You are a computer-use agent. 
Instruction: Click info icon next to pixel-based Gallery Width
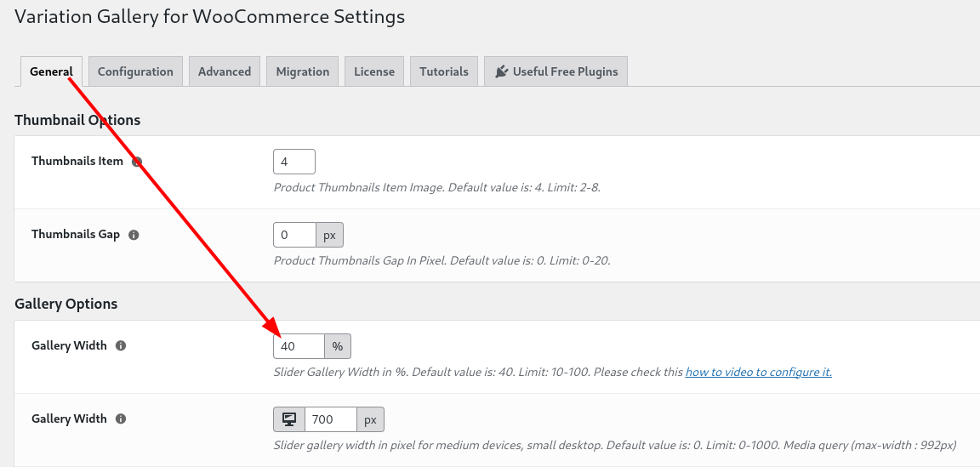click(x=121, y=419)
